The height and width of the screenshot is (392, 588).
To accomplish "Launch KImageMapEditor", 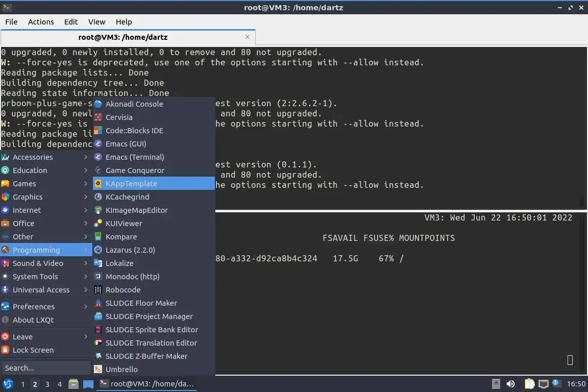I will [x=154, y=210].
